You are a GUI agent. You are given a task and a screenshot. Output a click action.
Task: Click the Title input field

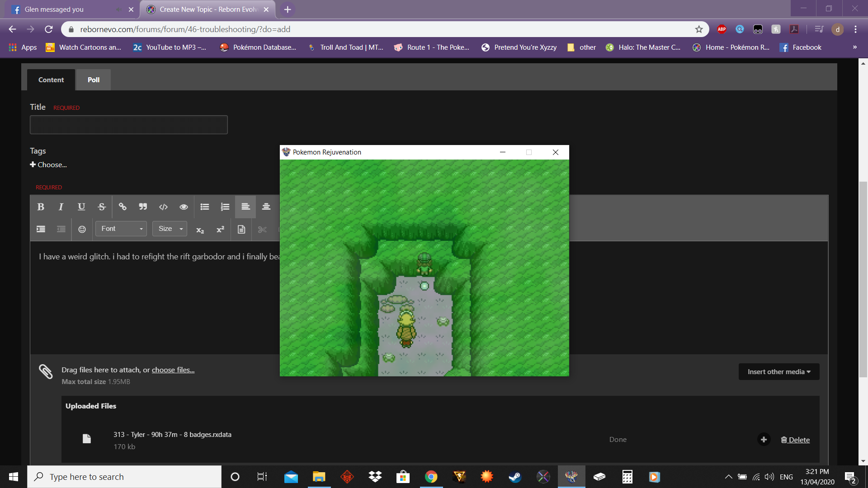pos(129,125)
